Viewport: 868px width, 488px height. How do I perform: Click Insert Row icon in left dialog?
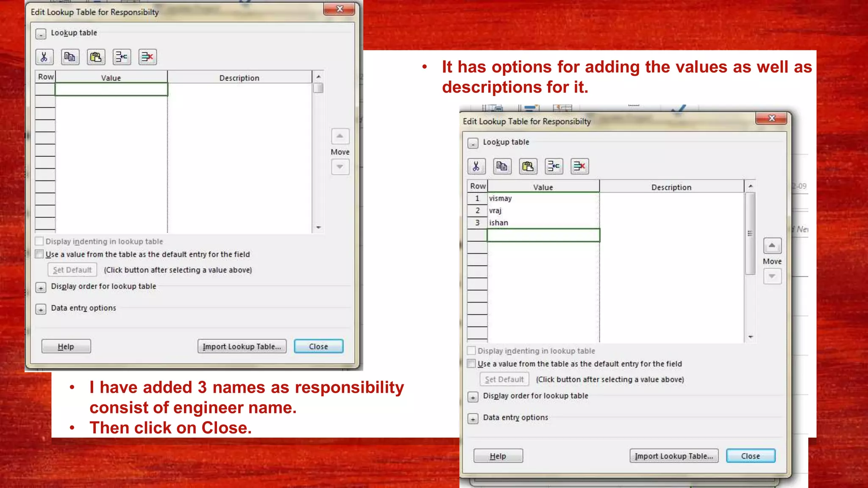(x=122, y=57)
